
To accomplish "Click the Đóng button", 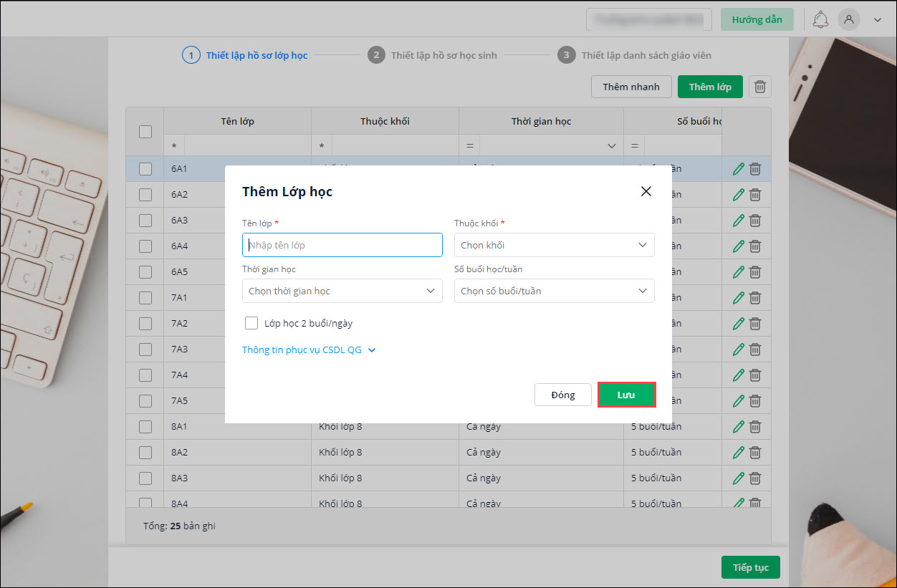I will (x=563, y=395).
